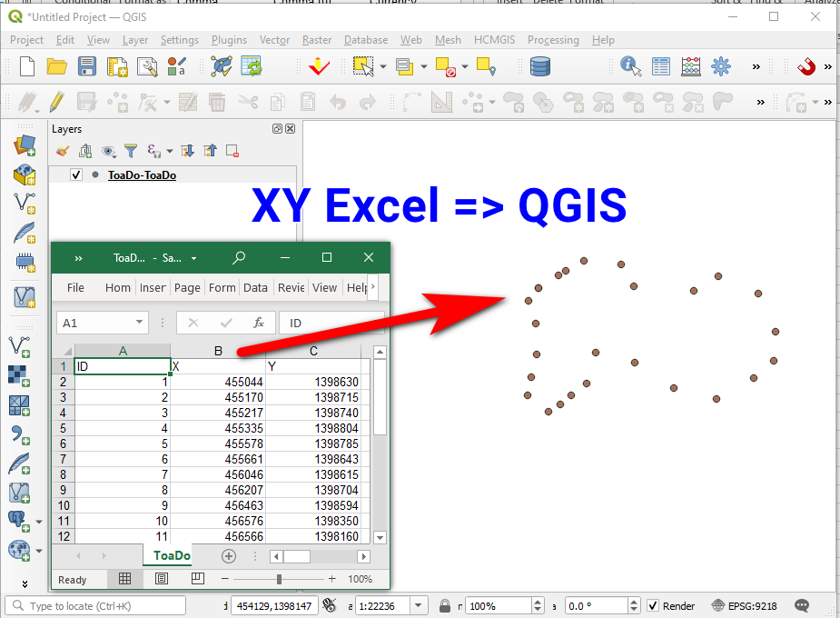Click Excel vertical scrollbar thumb

pyautogui.click(x=380, y=398)
